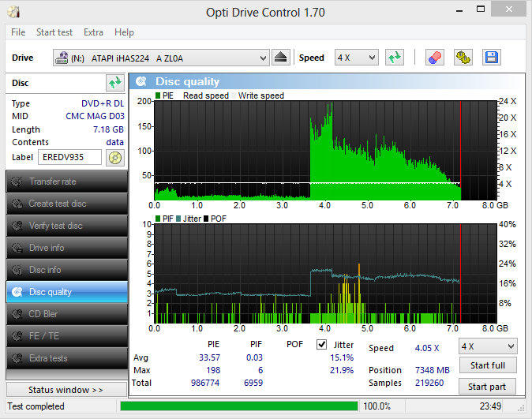Minimize the Opti Drive Control window

pos(459,9)
